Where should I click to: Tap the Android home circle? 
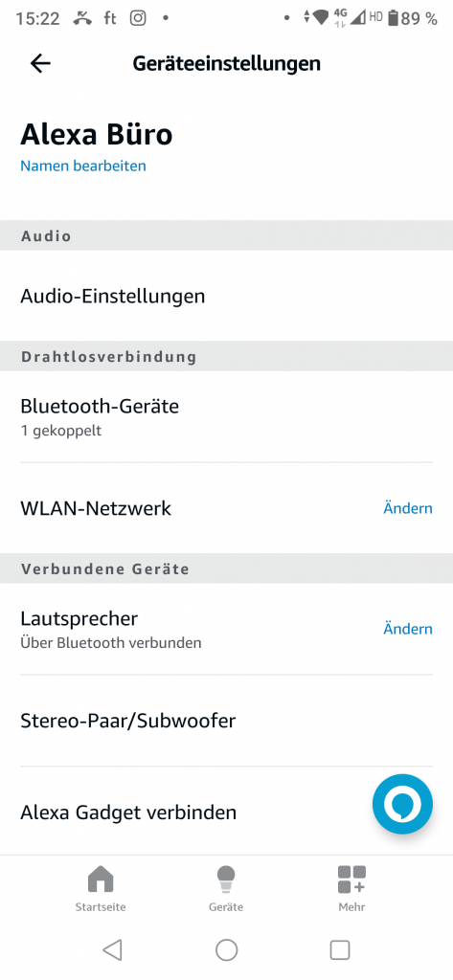click(x=226, y=950)
